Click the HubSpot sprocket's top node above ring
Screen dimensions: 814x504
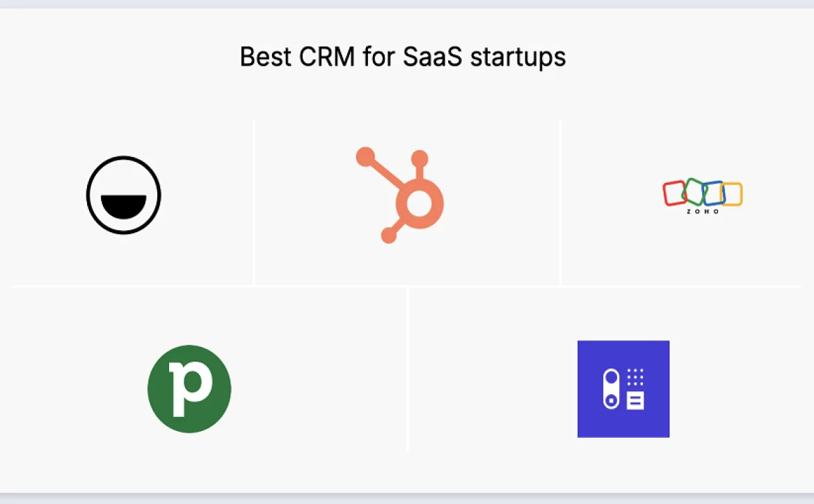[420, 158]
